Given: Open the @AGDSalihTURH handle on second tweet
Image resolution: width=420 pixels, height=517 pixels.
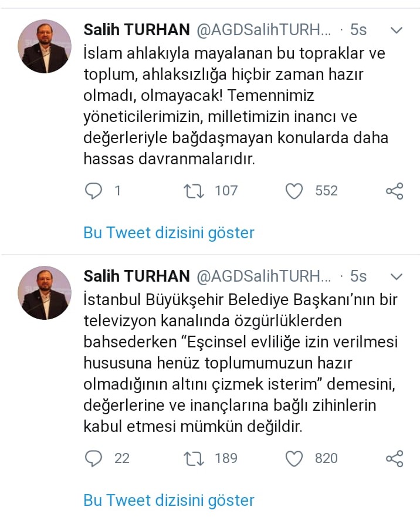Looking at the screenshot, I should click(x=263, y=276).
